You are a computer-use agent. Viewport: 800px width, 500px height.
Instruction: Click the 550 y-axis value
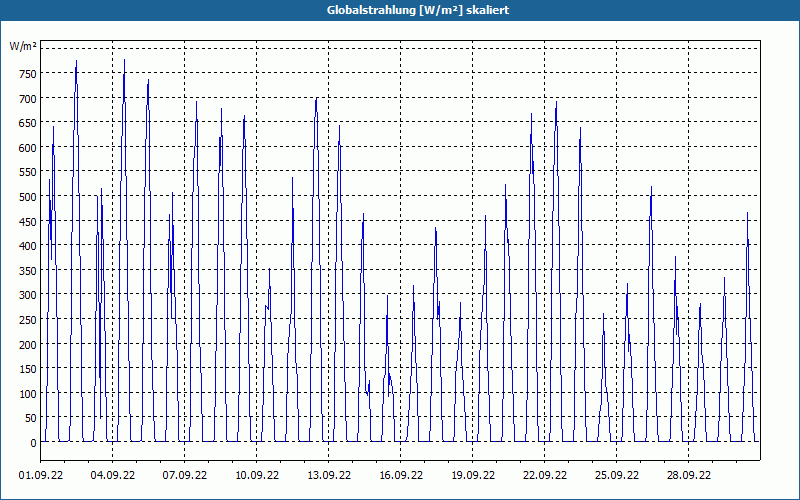[x=28, y=172]
